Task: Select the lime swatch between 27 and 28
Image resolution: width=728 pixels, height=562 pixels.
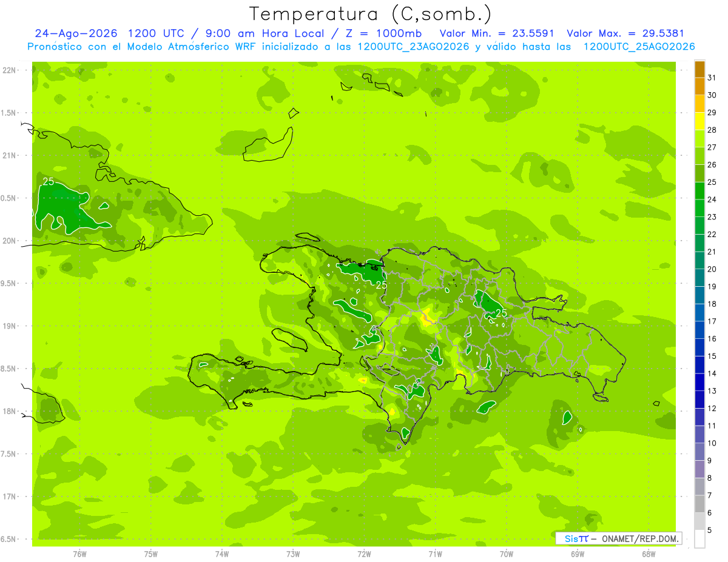Action: tap(699, 138)
